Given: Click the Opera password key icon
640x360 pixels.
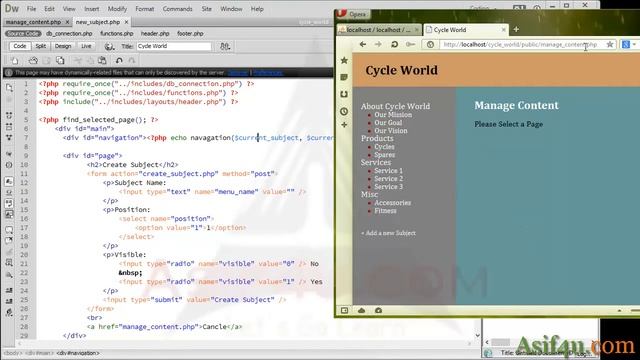Looking at the screenshot, I should 411,44.
